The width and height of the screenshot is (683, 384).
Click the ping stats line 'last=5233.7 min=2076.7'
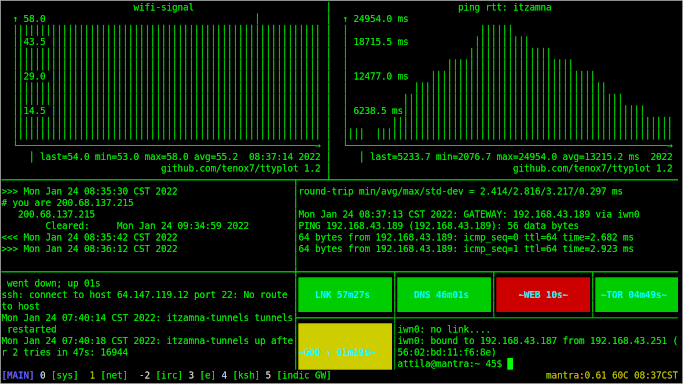[504, 157]
